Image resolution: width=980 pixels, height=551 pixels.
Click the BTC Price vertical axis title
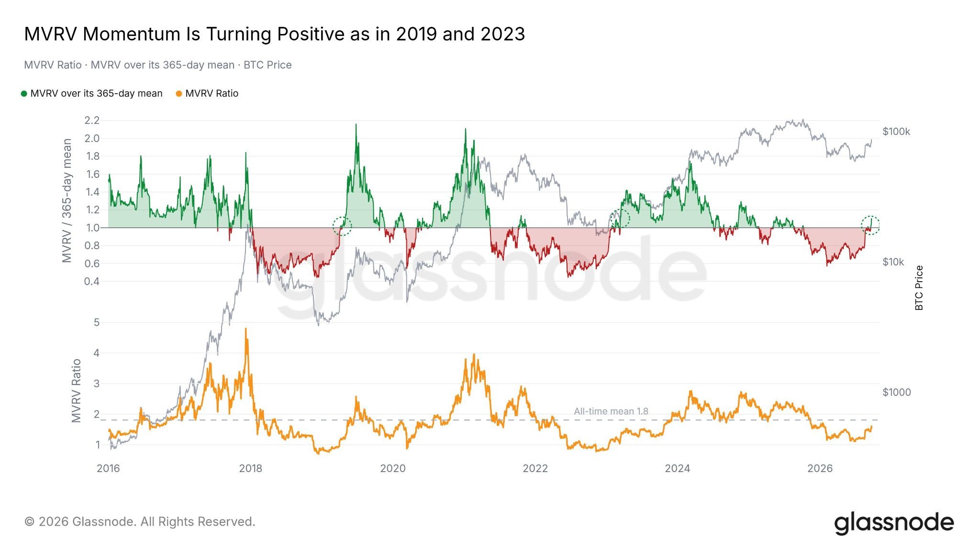click(919, 288)
